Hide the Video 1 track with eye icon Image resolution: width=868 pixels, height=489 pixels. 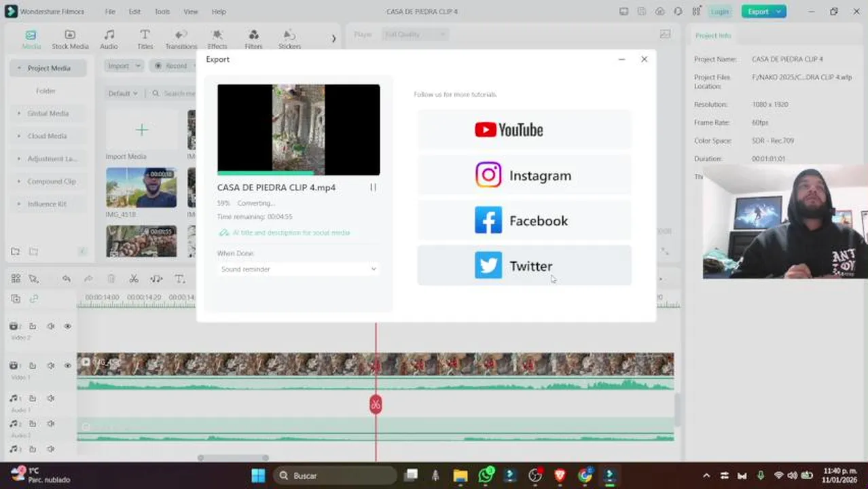tap(68, 365)
